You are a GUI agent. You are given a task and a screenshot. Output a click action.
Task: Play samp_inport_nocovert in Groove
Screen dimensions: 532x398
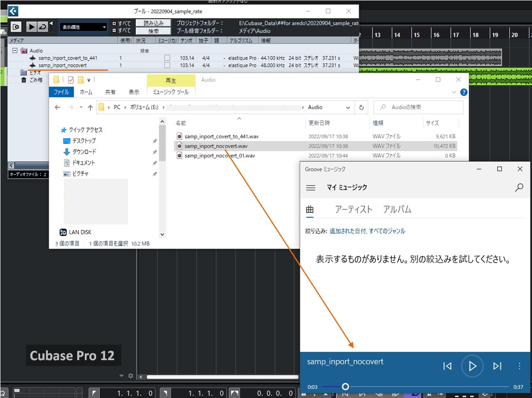click(x=472, y=366)
